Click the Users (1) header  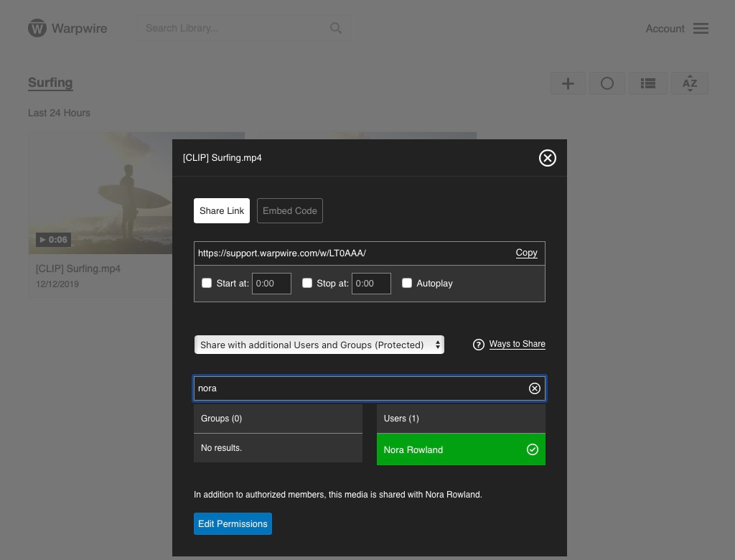pos(461,419)
